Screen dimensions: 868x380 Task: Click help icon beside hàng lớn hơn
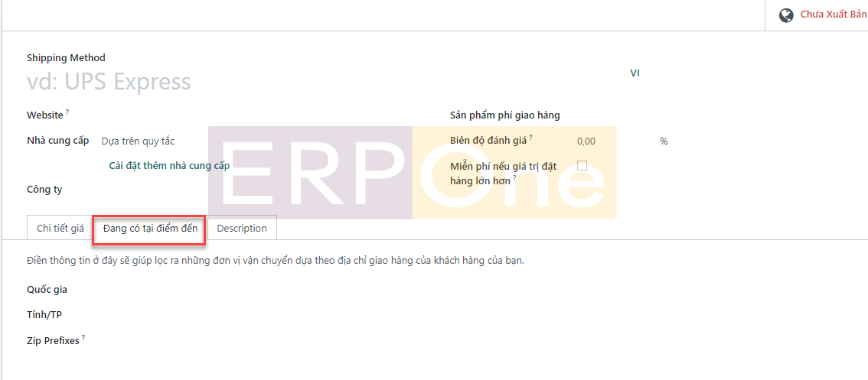(515, 177)
